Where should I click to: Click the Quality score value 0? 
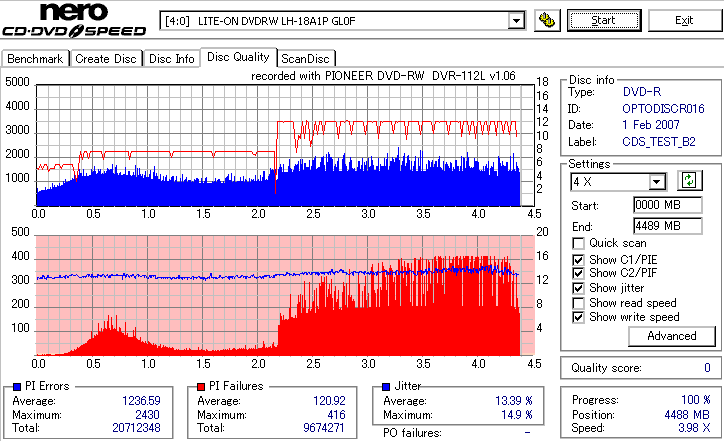tap(707, 368)
